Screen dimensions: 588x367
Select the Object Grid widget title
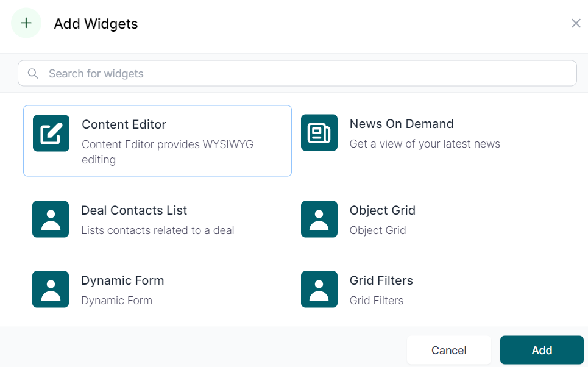pyautogui.click(x=382, y=210)
